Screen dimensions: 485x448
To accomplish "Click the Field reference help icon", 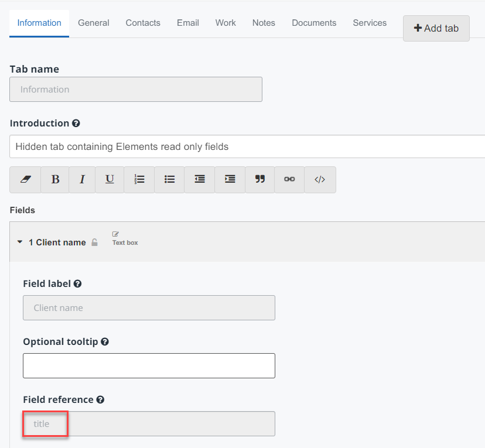I will click(100, 400).
